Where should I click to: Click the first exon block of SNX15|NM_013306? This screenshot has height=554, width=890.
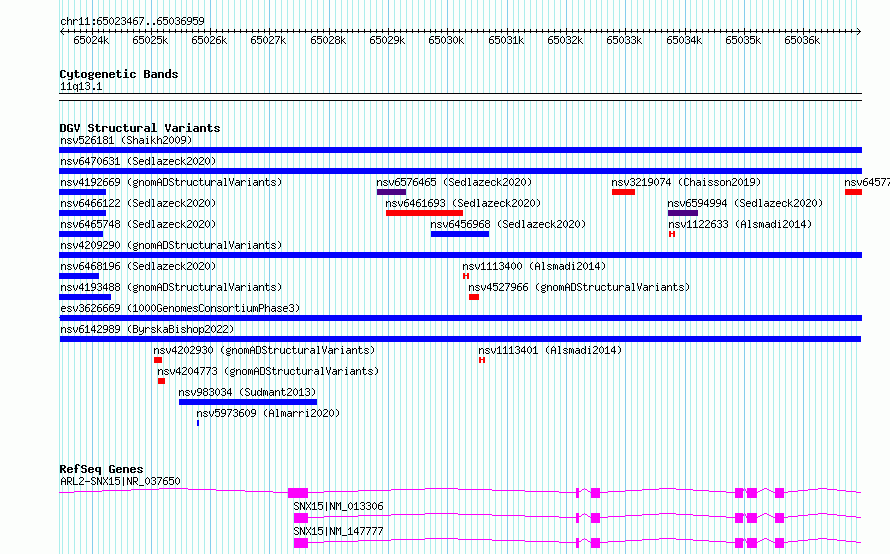[301, 518]
